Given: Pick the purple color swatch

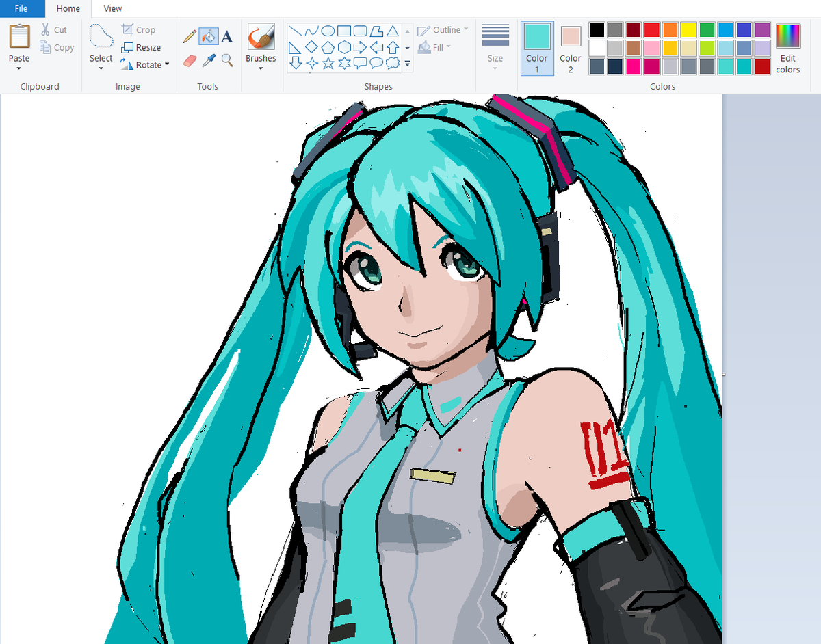Looking at the screenshot, I should [x=762, y=30].
